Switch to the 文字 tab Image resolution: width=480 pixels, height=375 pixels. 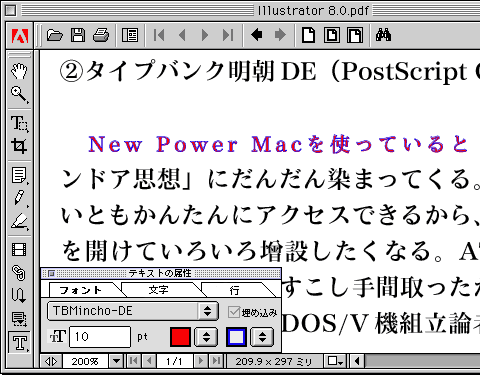click(158, 290)
